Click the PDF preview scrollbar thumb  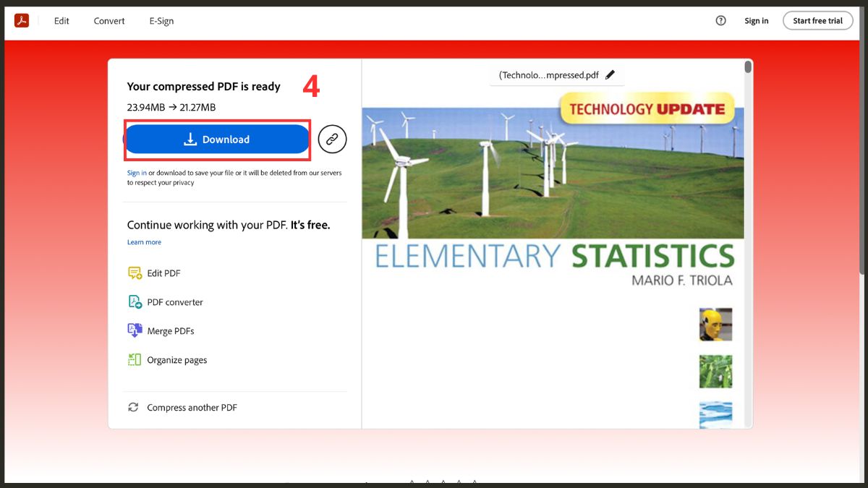point(748,67)
